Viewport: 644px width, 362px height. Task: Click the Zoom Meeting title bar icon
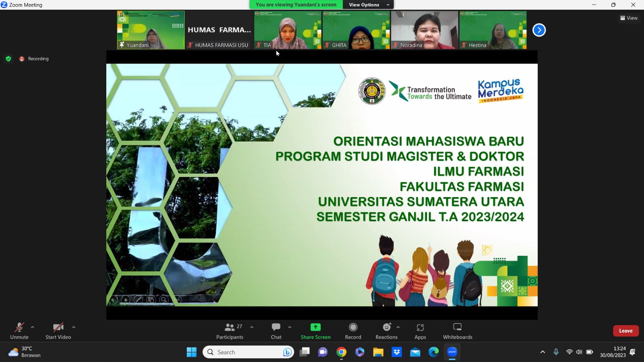coord(4,5)
